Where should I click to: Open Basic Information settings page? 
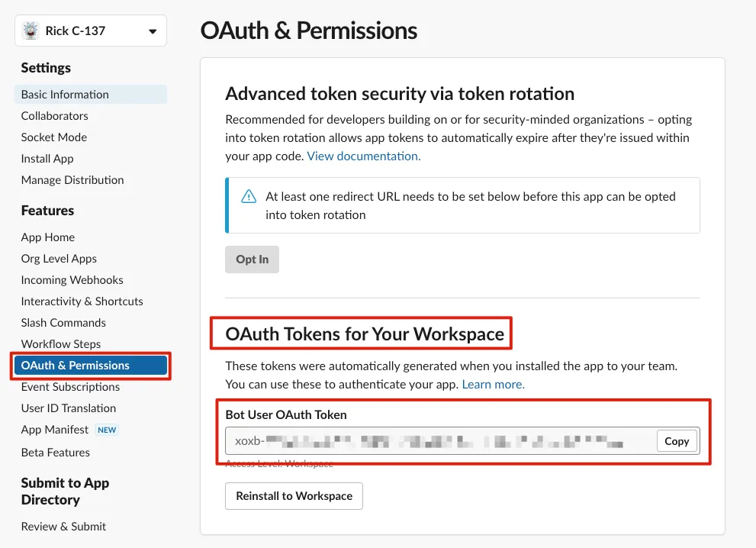pyautogui.click(x=65, y=95)
